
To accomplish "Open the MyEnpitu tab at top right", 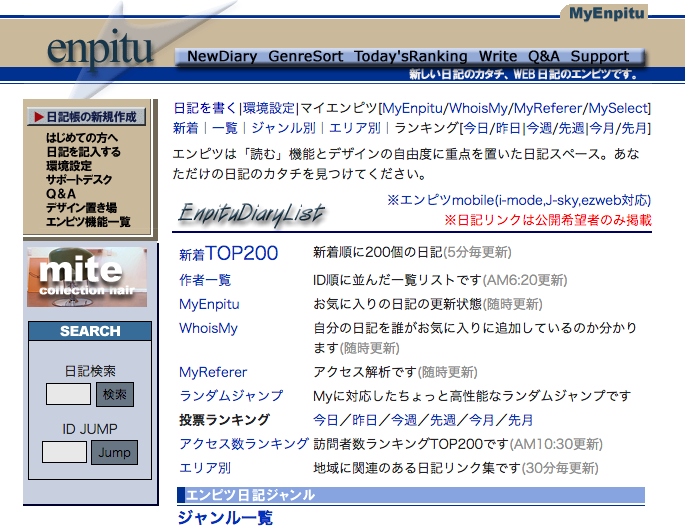I will [606, 13].
